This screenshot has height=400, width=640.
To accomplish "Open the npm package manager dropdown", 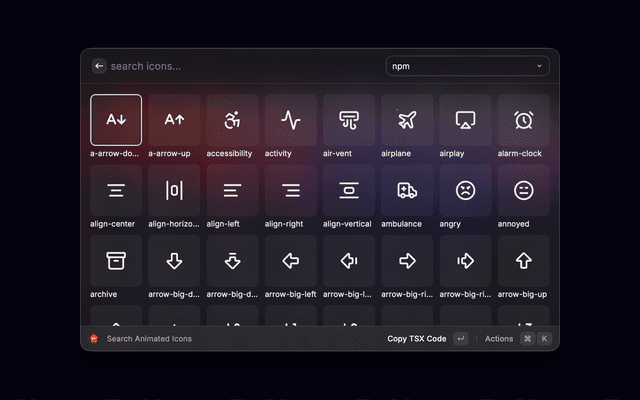I will point(467,66).
